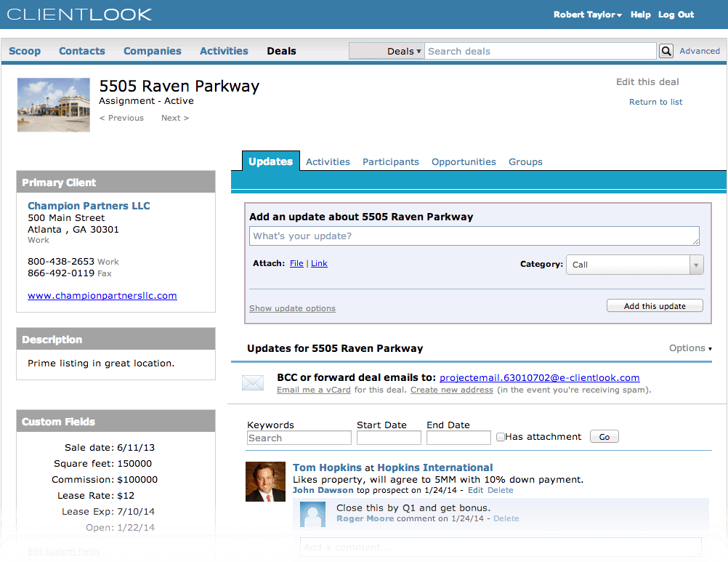Viewport: 728px width, 562px height.
Task: Open the Robert Taylor account menu
Action: [x=587, y=15]
